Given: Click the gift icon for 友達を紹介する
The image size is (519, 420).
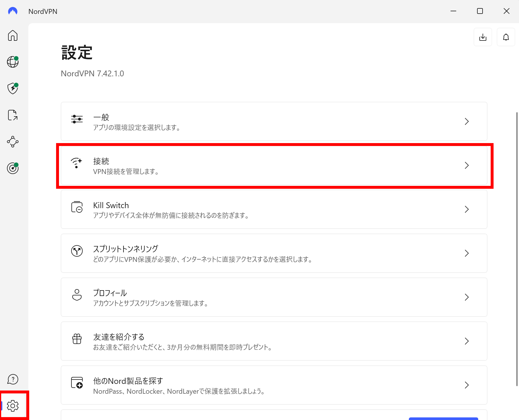Looking at the screenshot, I should click(x=77, y=339).
